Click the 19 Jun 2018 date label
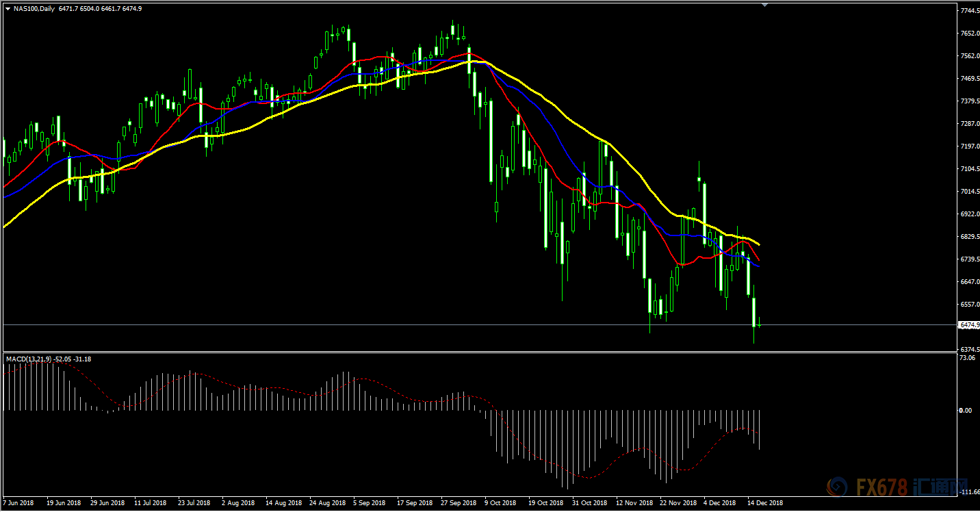This screenshot has height=512, width=980. point(62,502)
